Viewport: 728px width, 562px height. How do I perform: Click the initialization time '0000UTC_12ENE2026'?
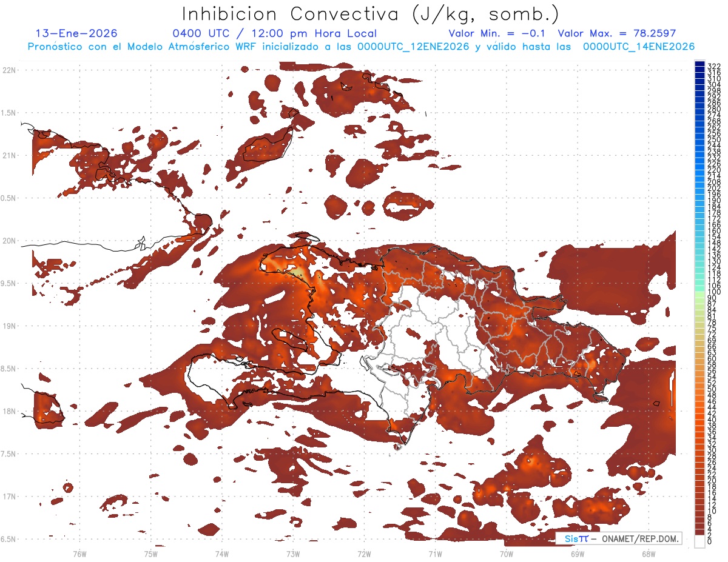413,47
